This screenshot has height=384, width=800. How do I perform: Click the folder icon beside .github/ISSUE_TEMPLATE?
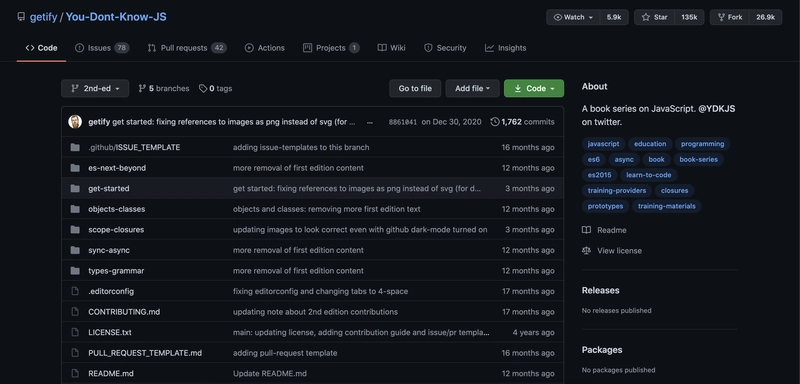[75, 147]
